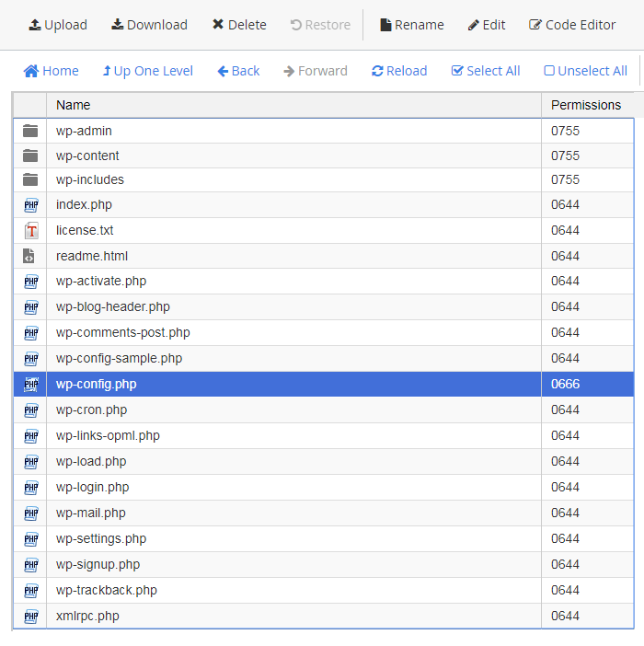Select the wp-cron.php file name

pos(91,410)
